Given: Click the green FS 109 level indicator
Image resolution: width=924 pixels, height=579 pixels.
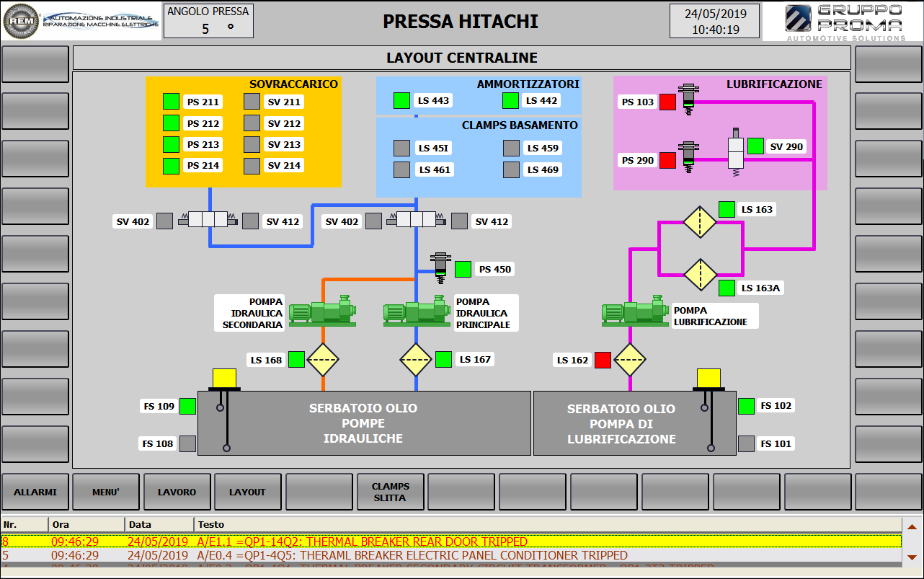Looking at the screenshot, I should click(x=187, y=406).
